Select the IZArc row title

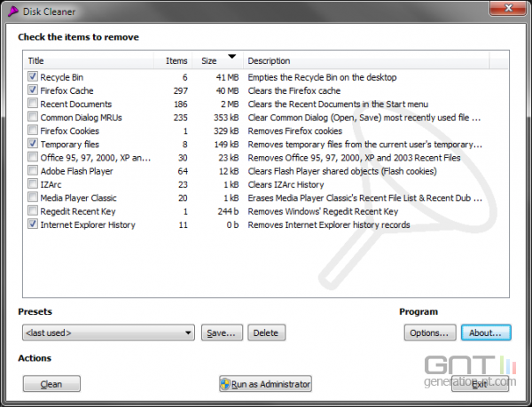(x=51, y=184)
